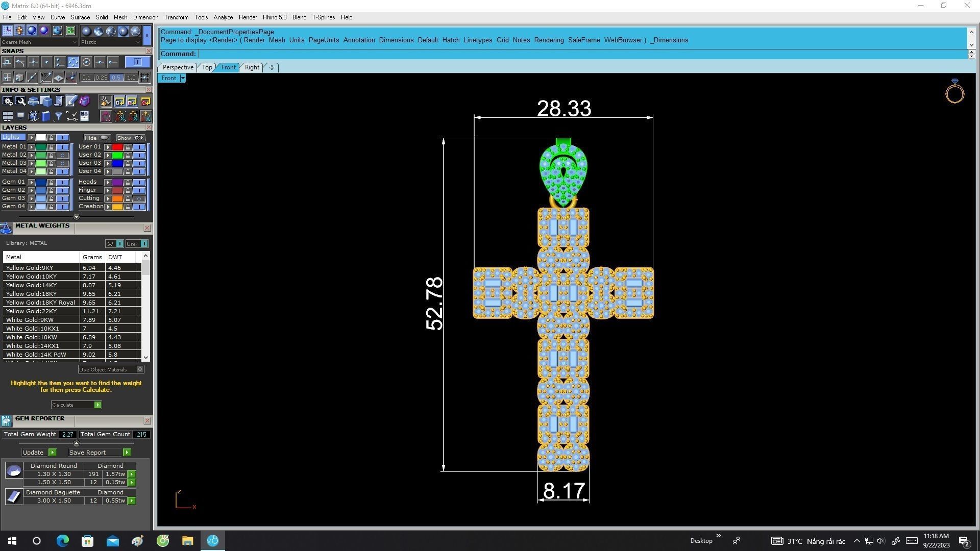Toggle lock on Metal 01 layer
This screenshot has height=551, width=980.
point(51,147)
